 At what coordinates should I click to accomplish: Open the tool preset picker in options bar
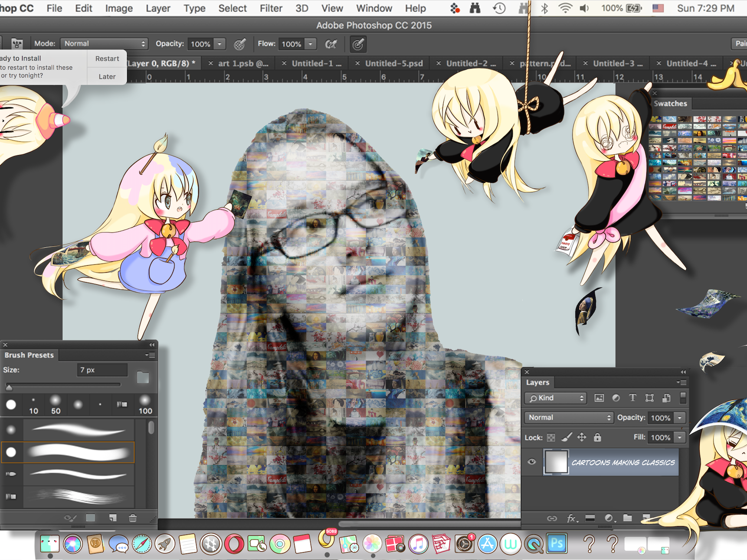[16, 43]
